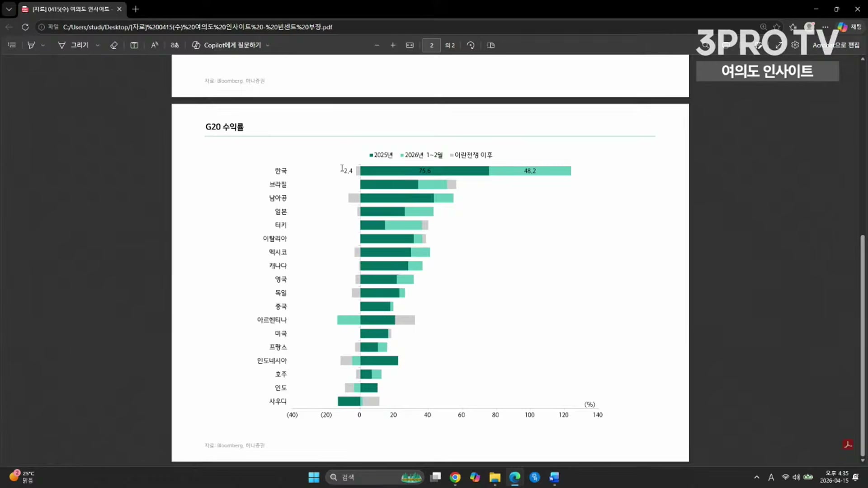Toggle the read aloud icon
This screenshot has width=868, height=488.
coord(155,45)
